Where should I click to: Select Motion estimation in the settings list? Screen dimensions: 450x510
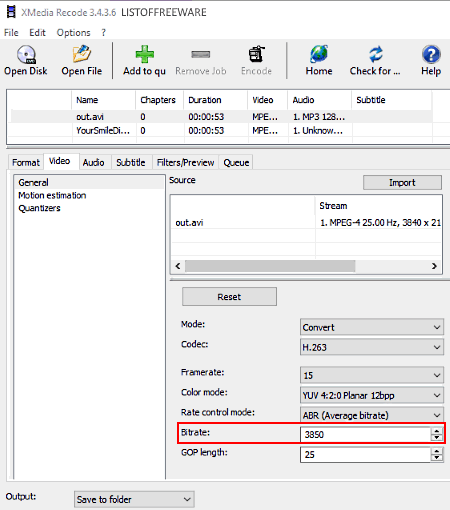52,195
